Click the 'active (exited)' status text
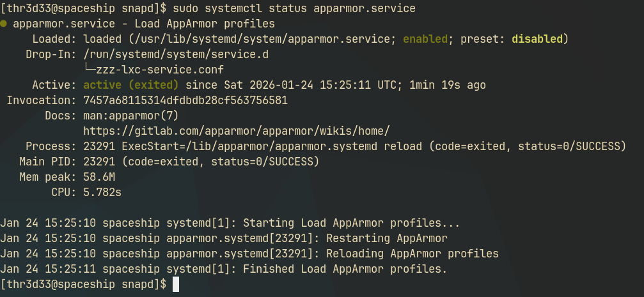This screenshot has height=297, width=644. [131, 85]
